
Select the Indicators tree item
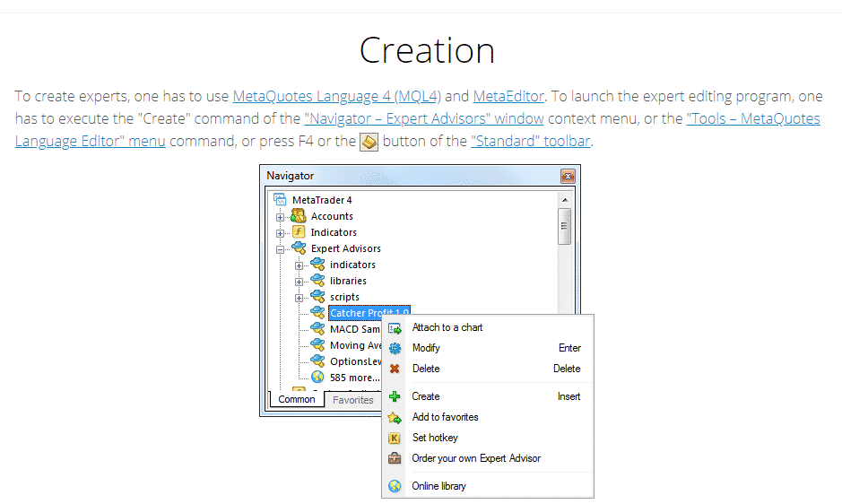[334, 232]
